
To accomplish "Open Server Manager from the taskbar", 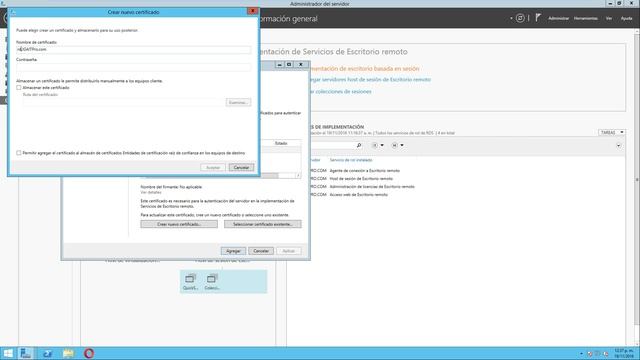I will tap(26, 353).
